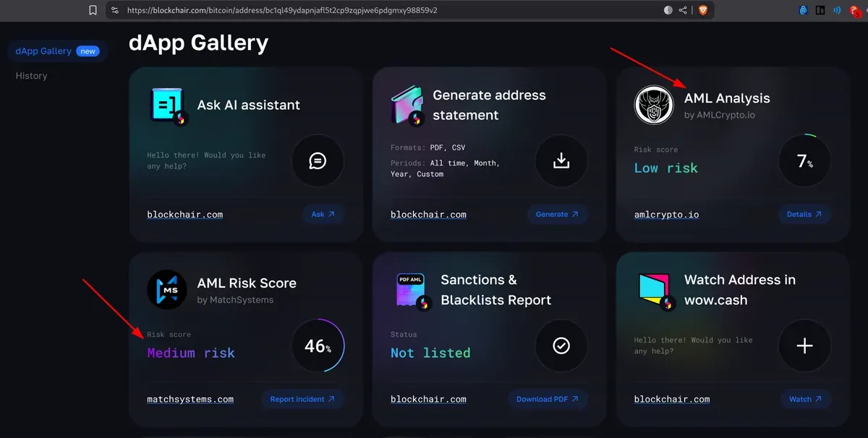Open blockchair.com link under Sanctions & Blacklists Report
Viewport: 868px width, 438px height.
tap(428, 399)
